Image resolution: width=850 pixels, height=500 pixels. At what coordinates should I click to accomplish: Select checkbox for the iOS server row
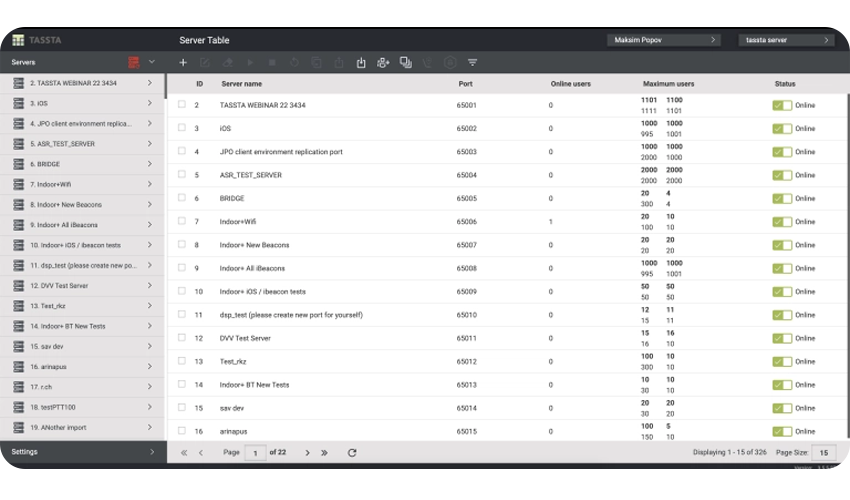coord(182,127)
